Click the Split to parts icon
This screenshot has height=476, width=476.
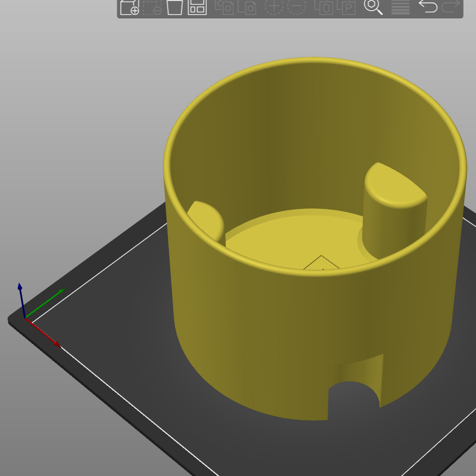[x=346, y=7]
